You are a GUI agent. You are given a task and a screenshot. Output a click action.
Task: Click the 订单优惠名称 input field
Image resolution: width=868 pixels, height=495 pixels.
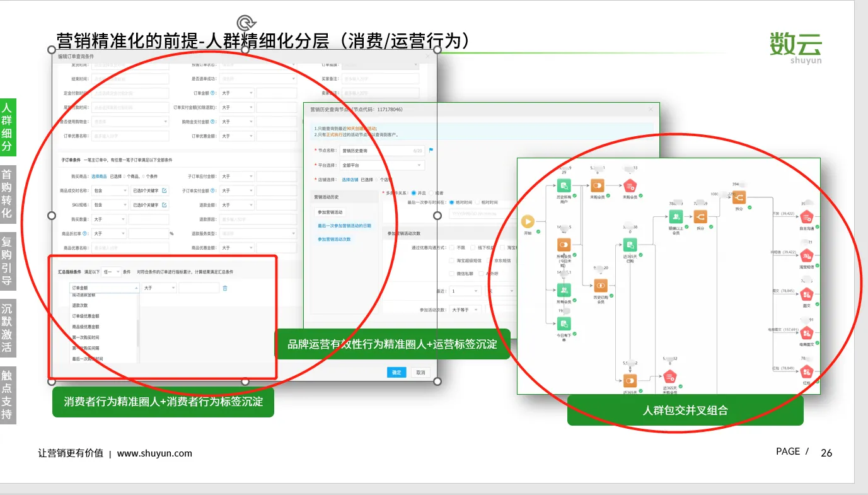(x=130, y=136)
